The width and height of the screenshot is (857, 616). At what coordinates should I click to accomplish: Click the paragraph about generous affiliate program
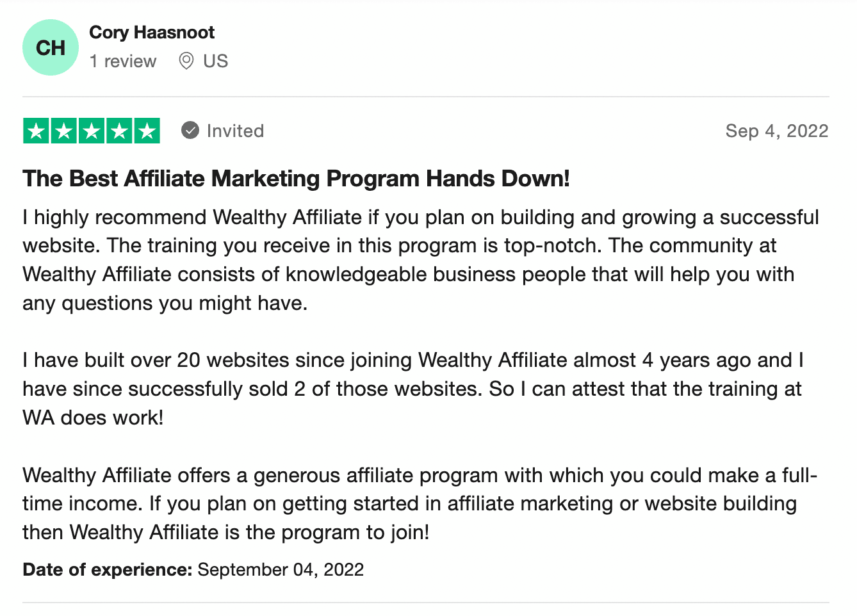420,503
